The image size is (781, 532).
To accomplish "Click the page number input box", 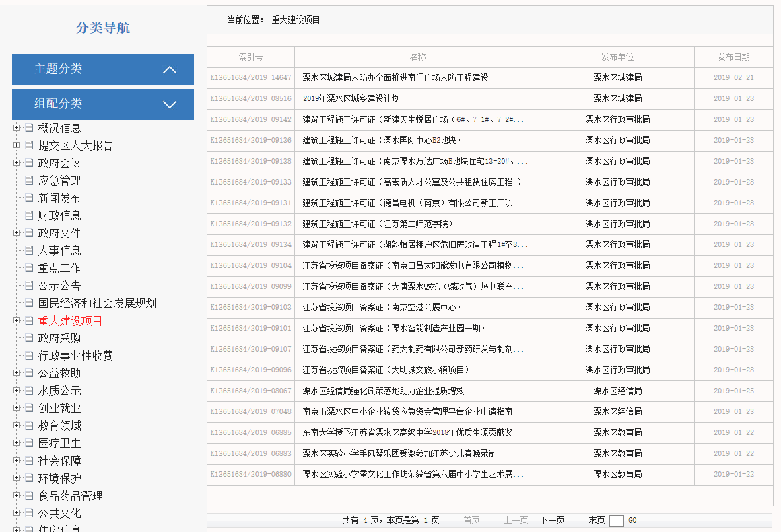I will 617,521.
